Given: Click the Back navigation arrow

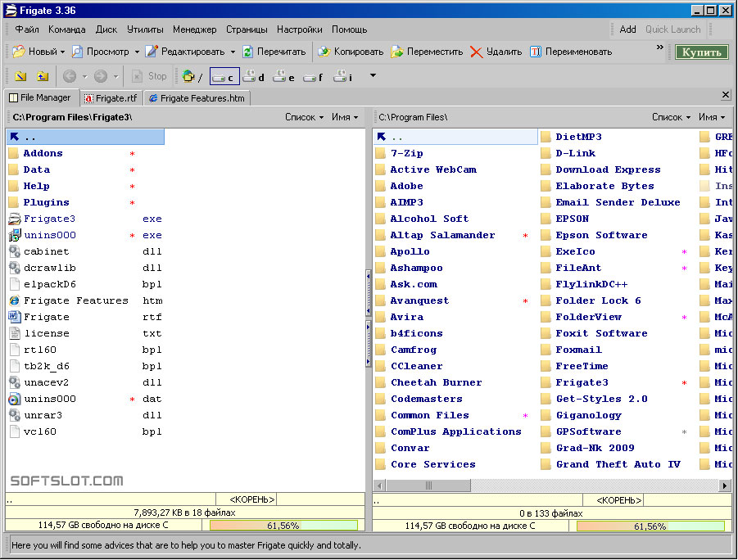Looking at the screenshot, I should (70, 76).
